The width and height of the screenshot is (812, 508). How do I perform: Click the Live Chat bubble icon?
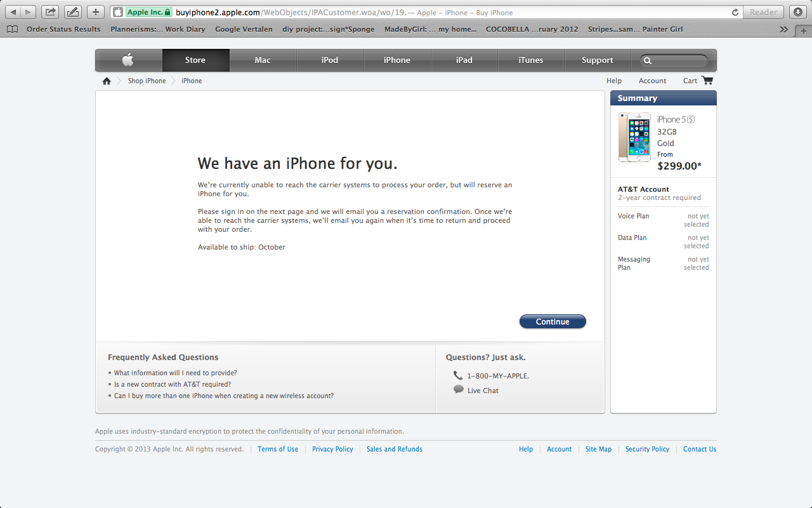tap(458, 389)
